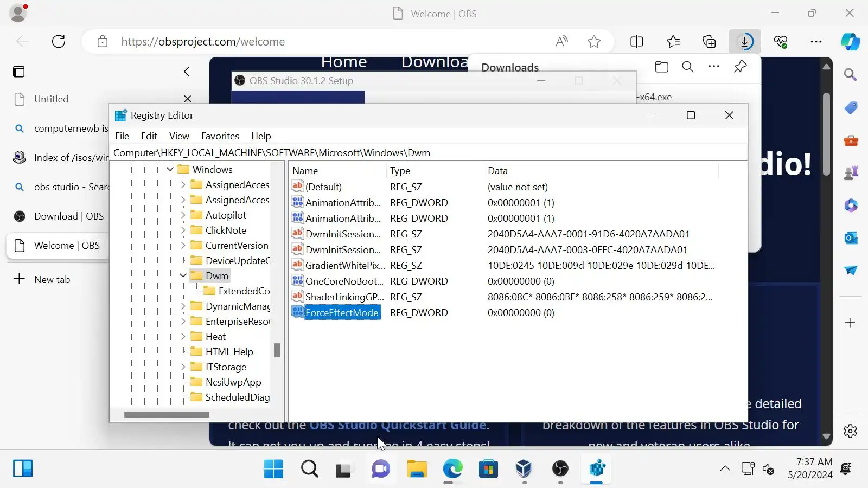Add page to favorites star icon
This screenshot has width=868, height=488.
[594, 41]
